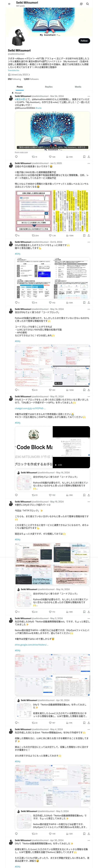Image resolution: width=98 pixels, height=868 pixels.
Task: Click the Translate bio link
Action: click(x=14, y=70)
